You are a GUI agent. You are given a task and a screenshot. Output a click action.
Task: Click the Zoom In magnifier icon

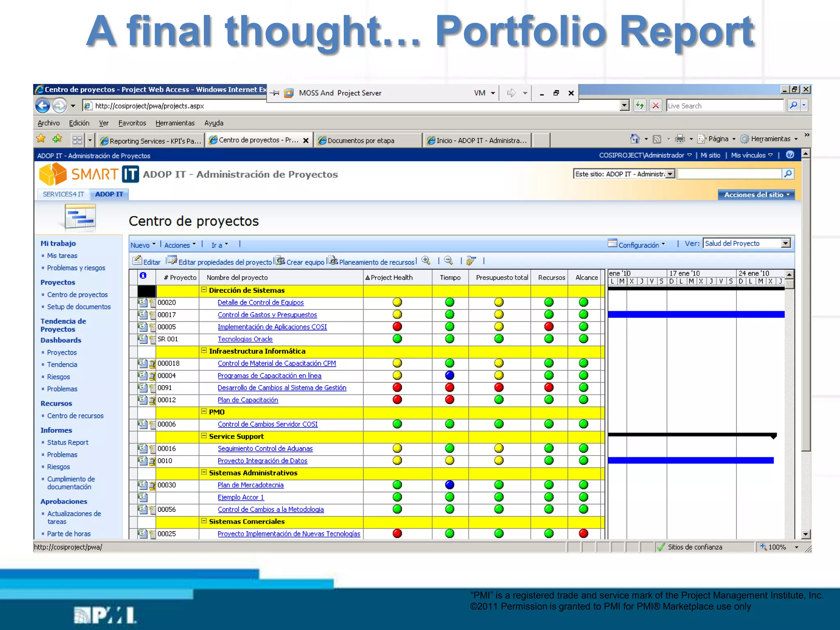click(426, 260)
